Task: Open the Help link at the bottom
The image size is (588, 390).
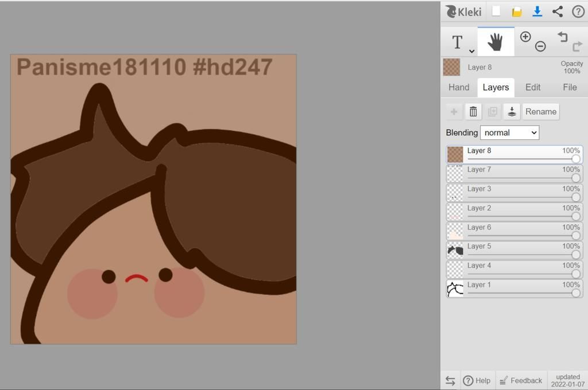Action: click(477, 381)
